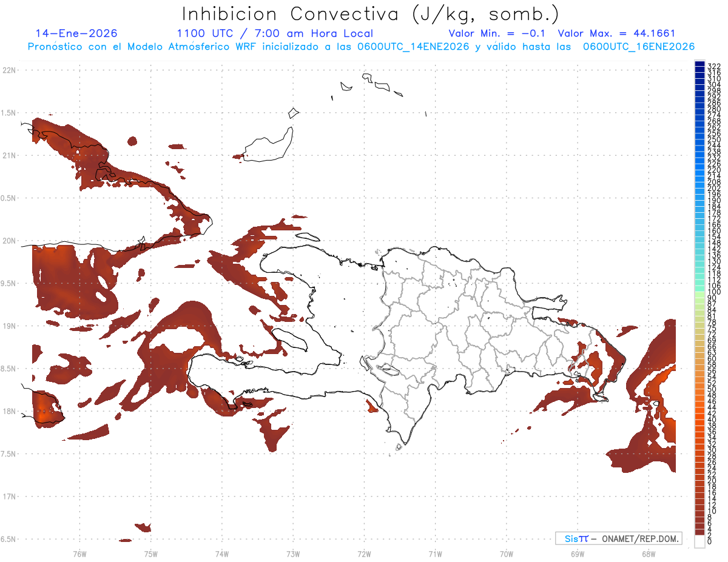Click the '21N' latitude label

click(9, 155)
